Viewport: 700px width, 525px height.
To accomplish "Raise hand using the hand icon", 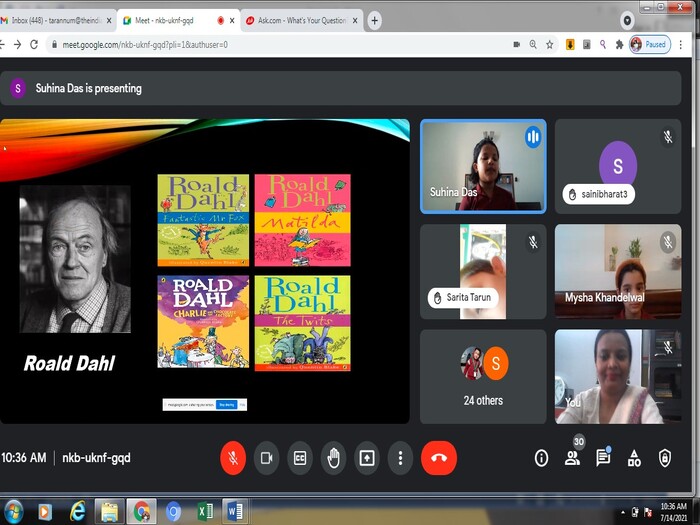I will click(333, 458).
